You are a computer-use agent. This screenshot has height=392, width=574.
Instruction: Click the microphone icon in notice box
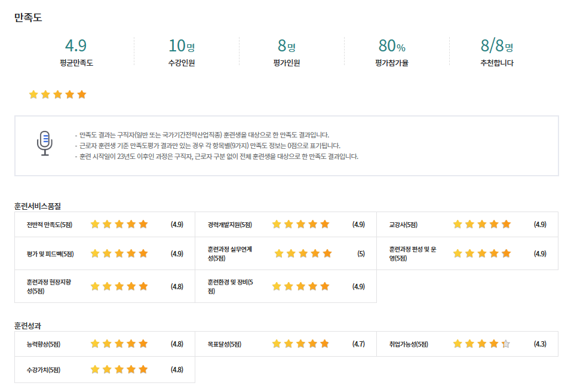coord(45,143)
